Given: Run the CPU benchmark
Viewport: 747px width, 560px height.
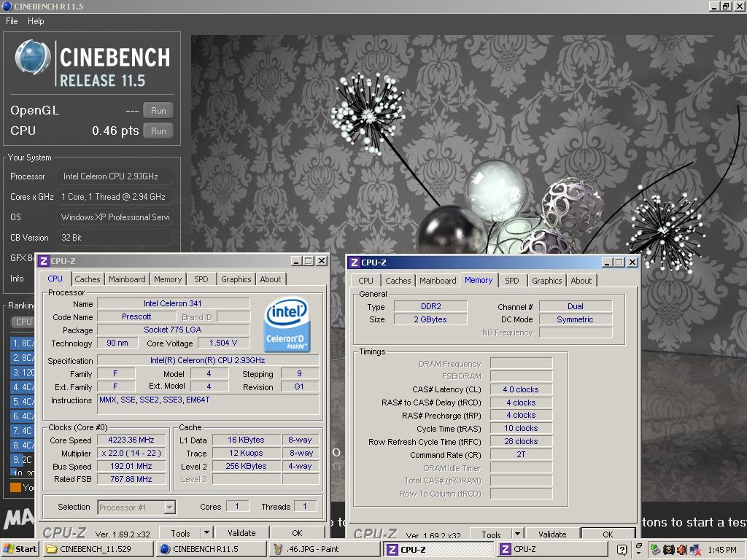Looking at the screenshot, I should (x=158, y=131).
